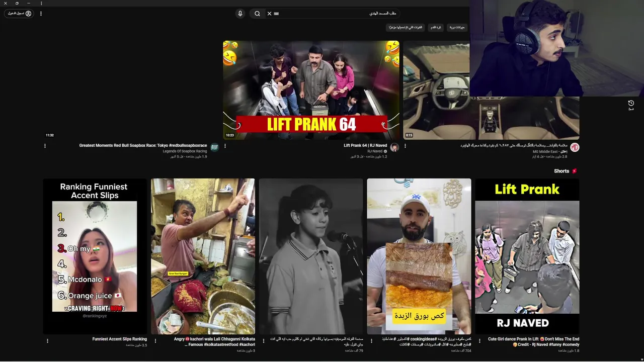
Task: Click the webcam overlay of the streamer
Action: (556, 48)
